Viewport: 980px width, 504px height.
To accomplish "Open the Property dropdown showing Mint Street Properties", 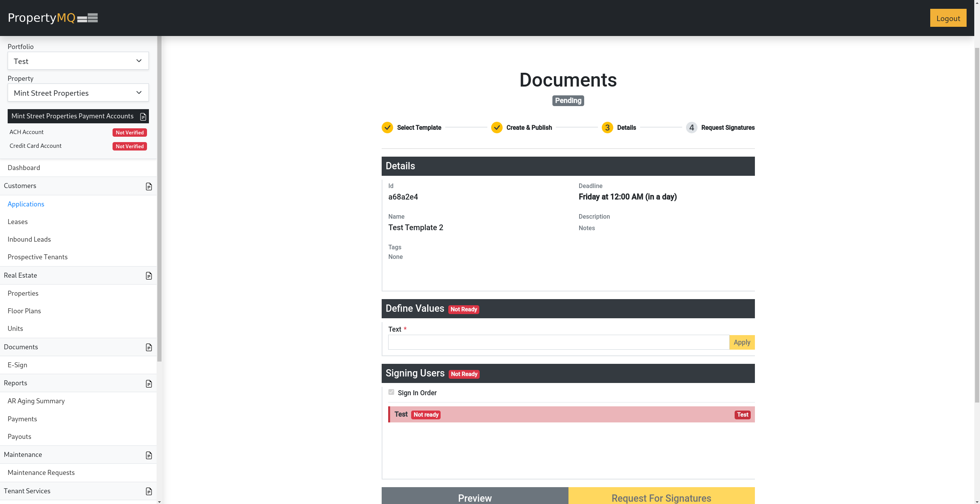I will pyautogui.click(x=78, y=93).
